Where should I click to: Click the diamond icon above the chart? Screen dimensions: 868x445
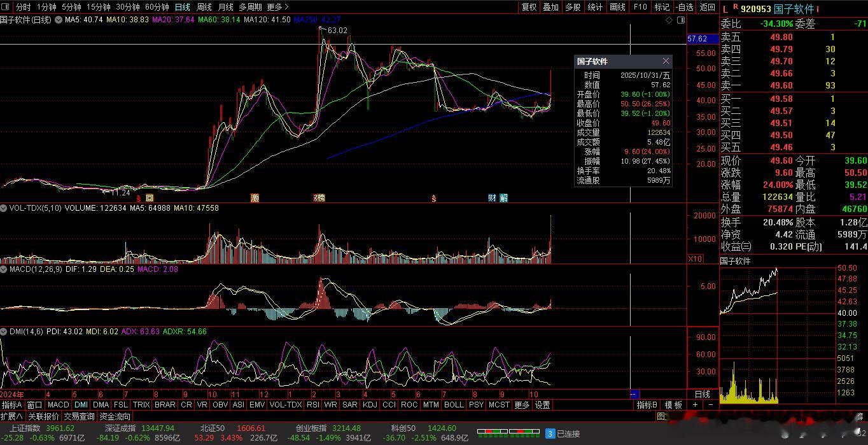coord(669,20)
